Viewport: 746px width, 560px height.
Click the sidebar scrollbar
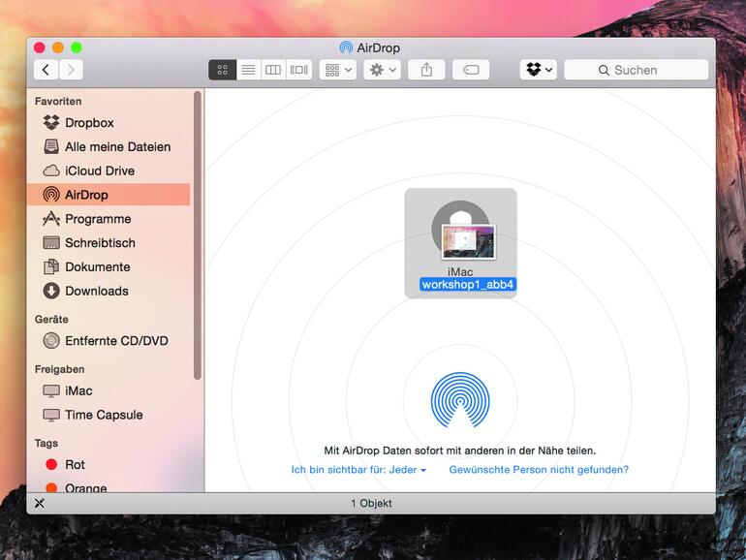(198, 235)
